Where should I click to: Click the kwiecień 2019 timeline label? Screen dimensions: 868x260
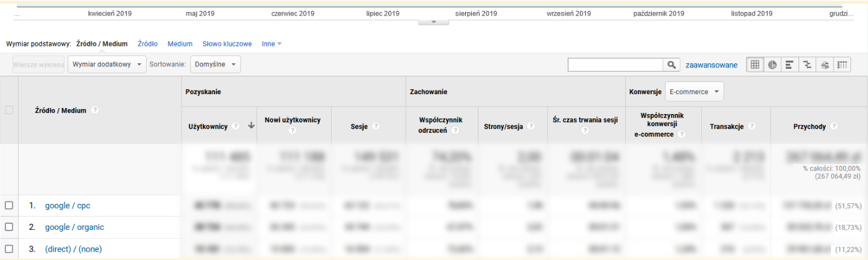(x=109, y=13)
